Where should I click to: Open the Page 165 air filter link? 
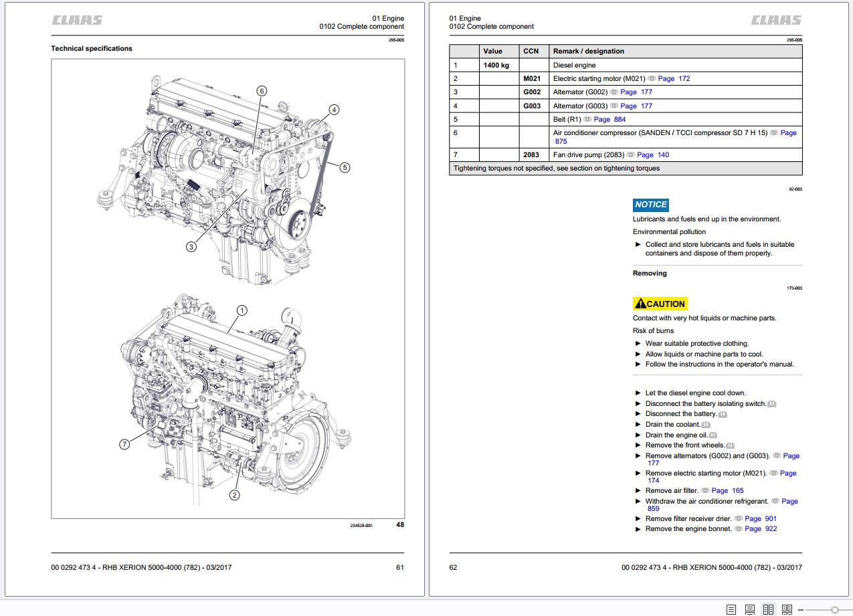point(727,491)
